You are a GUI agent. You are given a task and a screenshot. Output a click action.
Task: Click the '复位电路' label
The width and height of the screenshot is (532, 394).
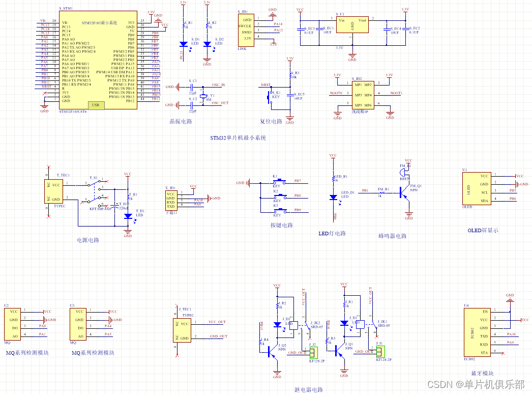click(271, 121)
